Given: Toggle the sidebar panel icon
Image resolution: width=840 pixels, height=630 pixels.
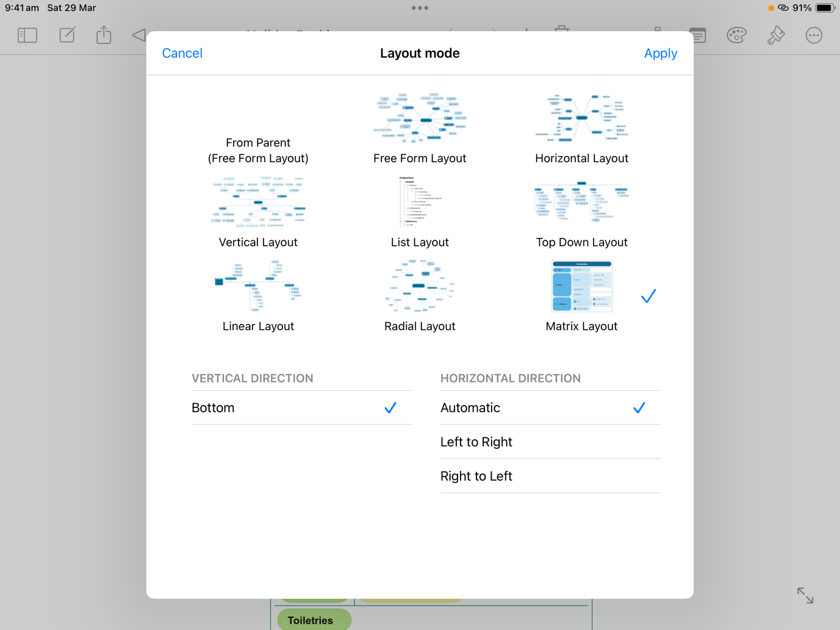Looking at the screenshot, I should click(x=27, y=35).
